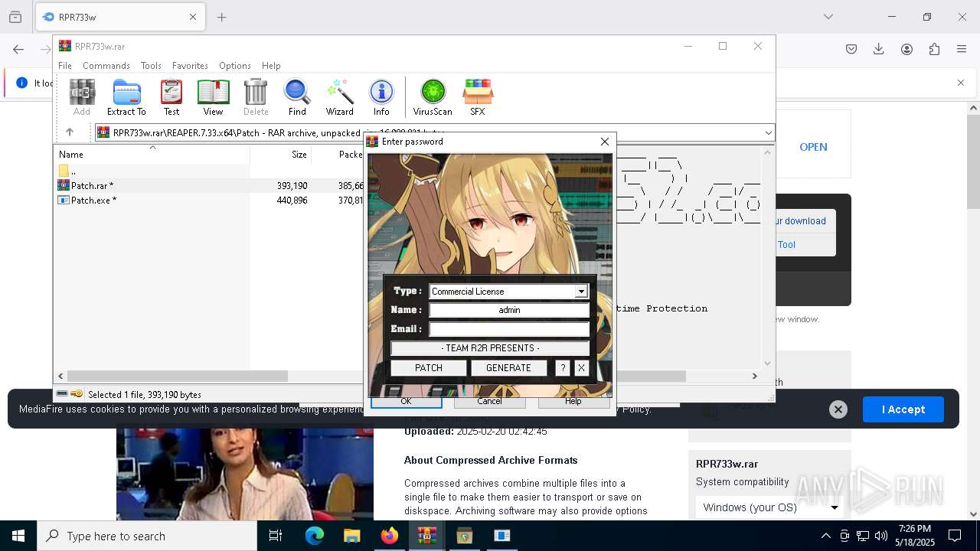Go back in the browser

(x=18, y=49)
